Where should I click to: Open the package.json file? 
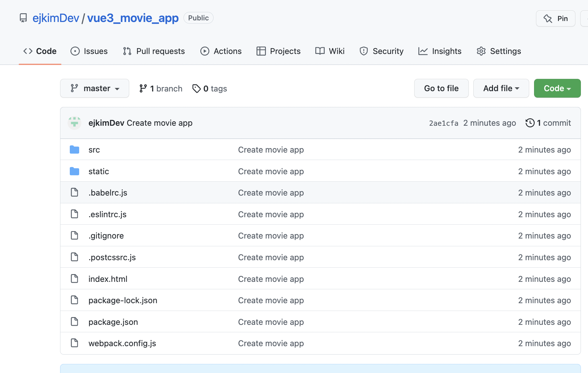coord(113,322)
